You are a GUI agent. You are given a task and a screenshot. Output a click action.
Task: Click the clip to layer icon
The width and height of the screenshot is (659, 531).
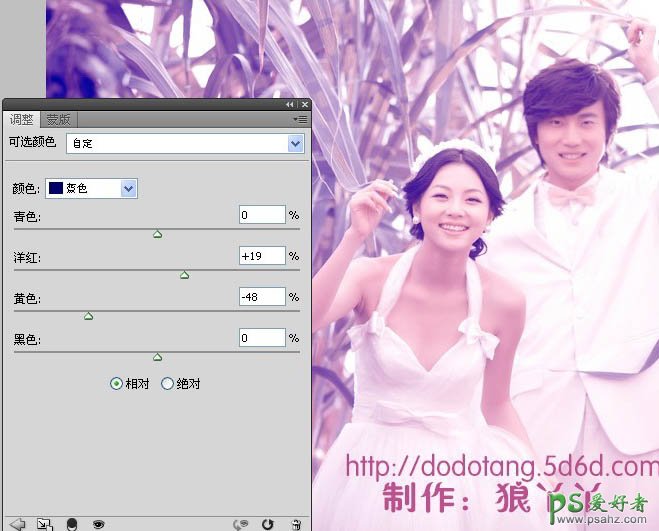tap(71, 523)
